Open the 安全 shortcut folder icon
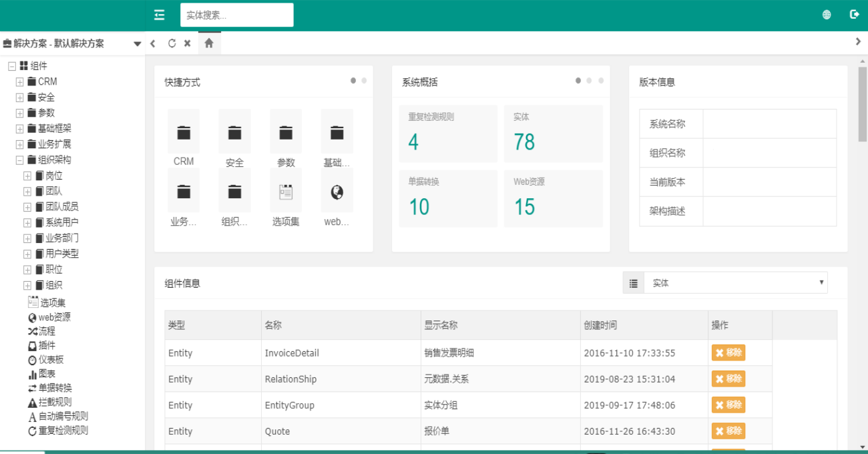Viewport: 868px width, 454px height. click(234, 132)
